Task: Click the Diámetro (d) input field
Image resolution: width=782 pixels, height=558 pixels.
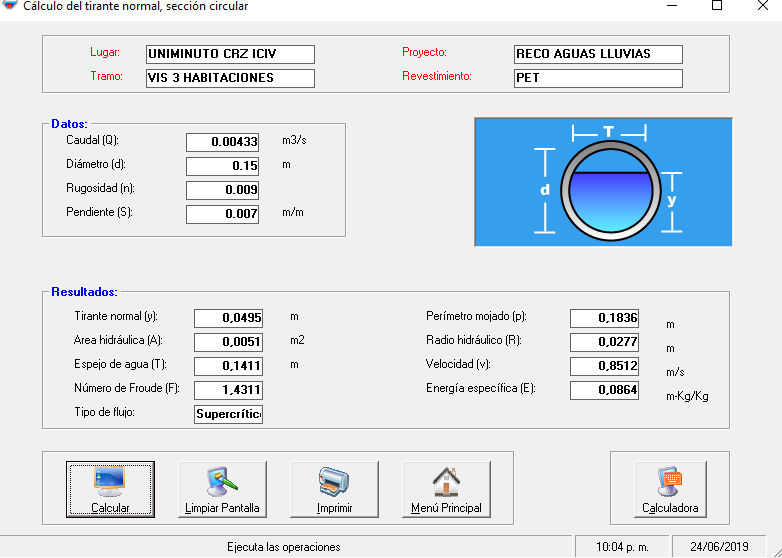Action: coord(222,166)
